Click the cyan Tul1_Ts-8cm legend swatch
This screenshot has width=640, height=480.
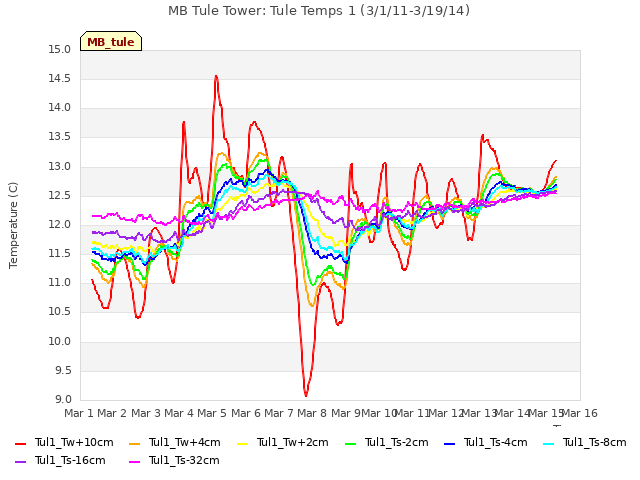[549, 443]
